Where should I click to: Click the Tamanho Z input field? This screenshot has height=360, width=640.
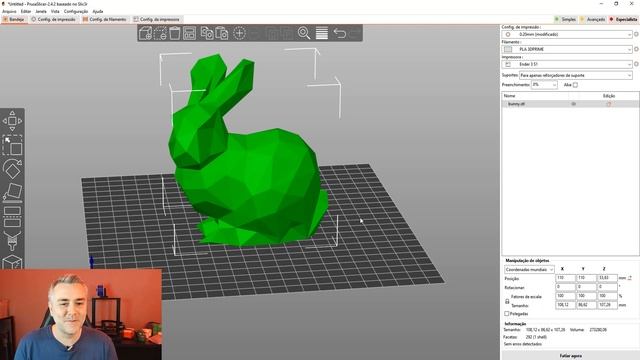[607, 305]
